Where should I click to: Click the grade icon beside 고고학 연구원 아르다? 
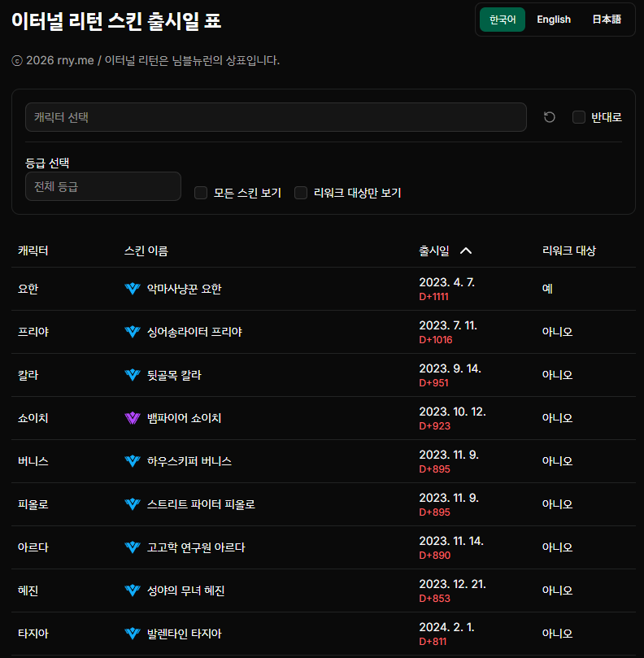click(133, 547)
